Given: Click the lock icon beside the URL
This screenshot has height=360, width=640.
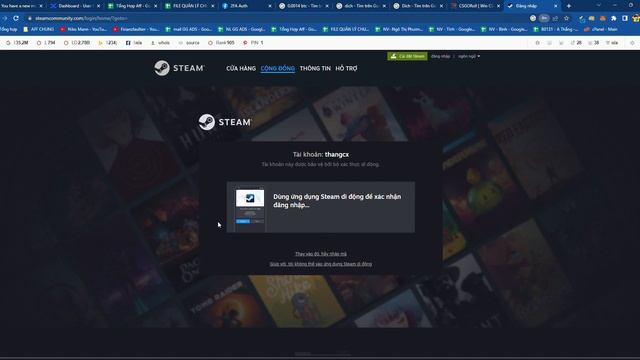Looking at the screenshot, I should click(x=29, y=18).
